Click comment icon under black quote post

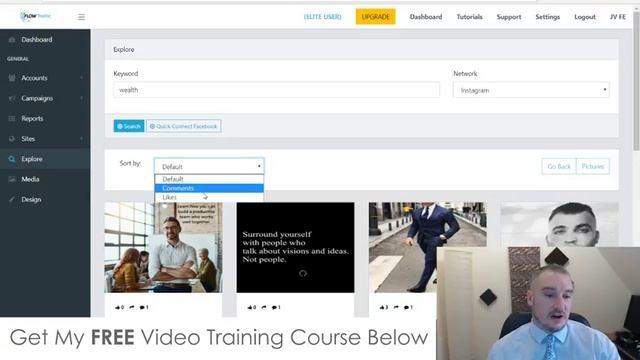(274, 307)
